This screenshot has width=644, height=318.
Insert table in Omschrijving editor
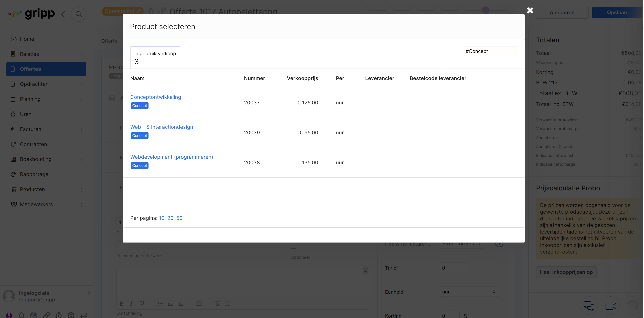199,303
